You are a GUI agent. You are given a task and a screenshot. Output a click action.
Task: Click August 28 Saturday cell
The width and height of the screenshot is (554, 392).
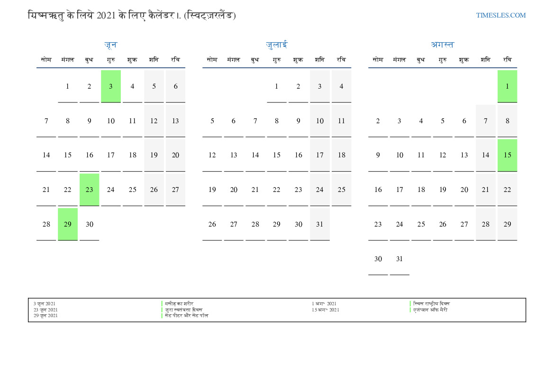486,224
